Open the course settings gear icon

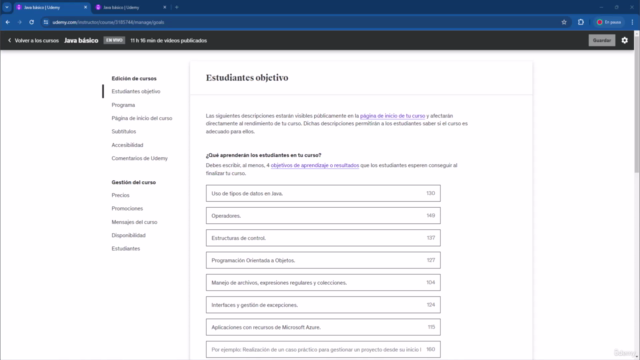pos(624,40)
